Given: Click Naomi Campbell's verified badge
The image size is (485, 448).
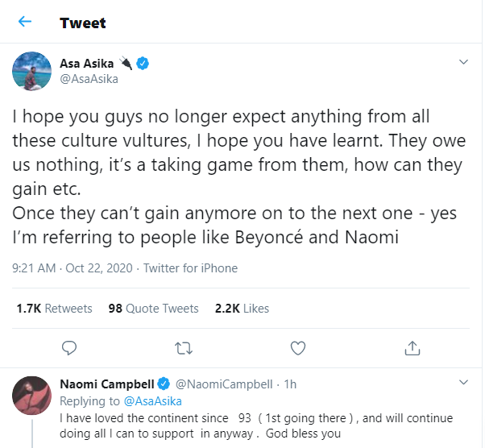Looking at the screenshot, I should (x=164, y=384).
